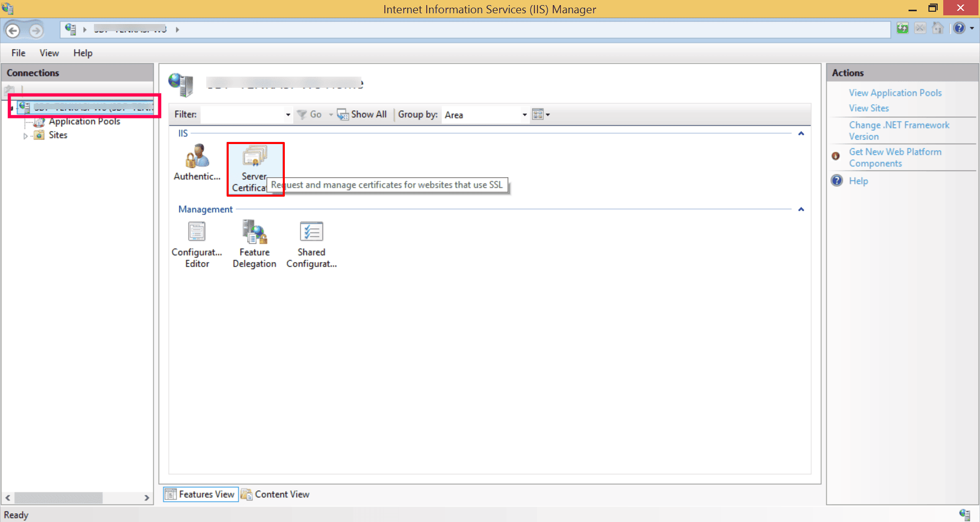Click the Go filter button

(x=309, y=114)
